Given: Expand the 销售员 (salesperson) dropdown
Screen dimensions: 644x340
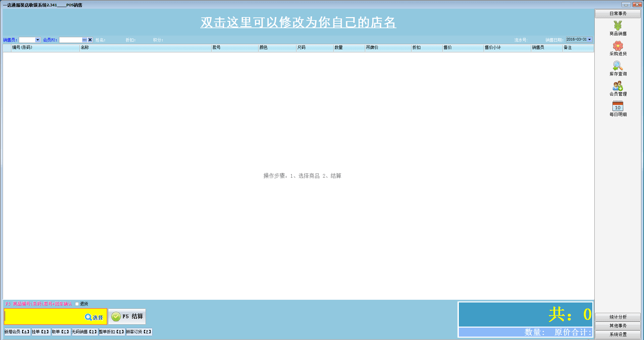Looking at the screenshot, I should click(x=38, y=40).
